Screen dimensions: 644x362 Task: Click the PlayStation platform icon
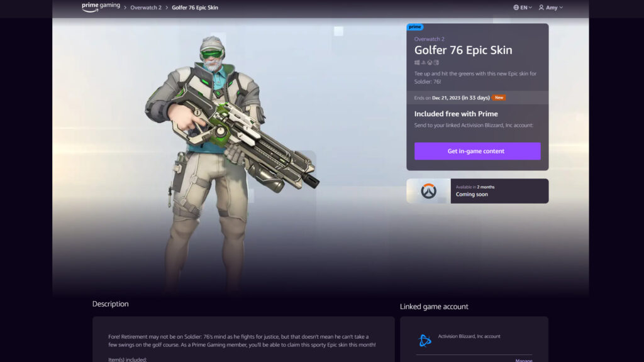pos(422,62)
